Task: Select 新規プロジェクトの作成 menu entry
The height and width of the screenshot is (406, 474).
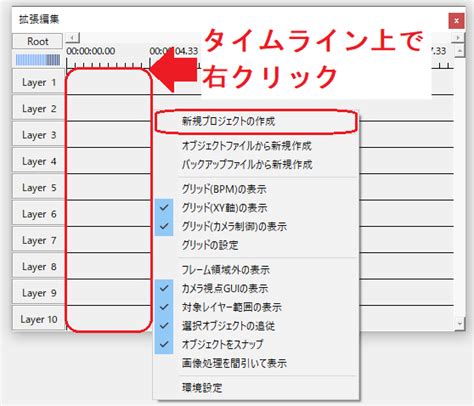Action: pyautogui.click(x=256, y=121)
